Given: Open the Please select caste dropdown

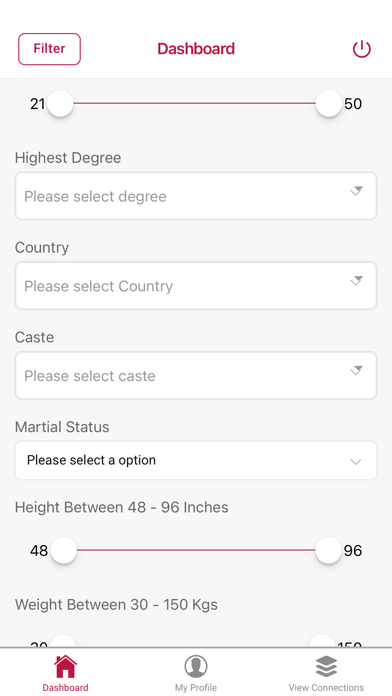Looking at the screenshot, I should pyautogui.click(x=196, y=376).
